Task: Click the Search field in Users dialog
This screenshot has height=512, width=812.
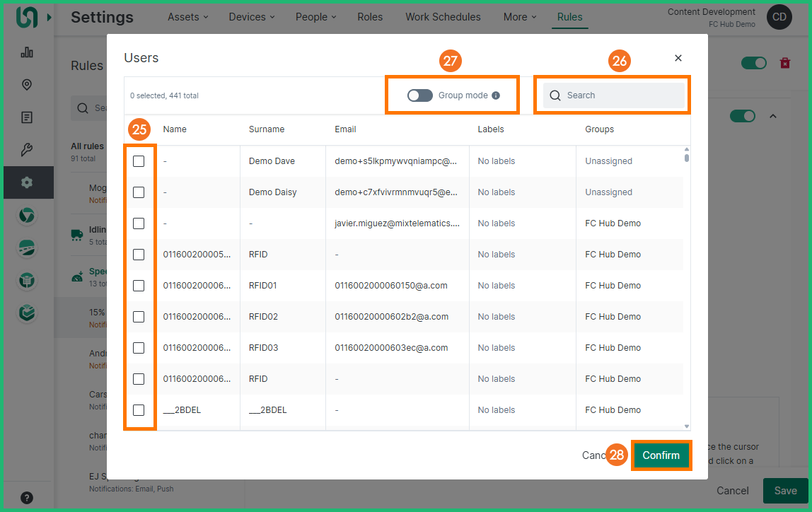Action: click(614, 95)
